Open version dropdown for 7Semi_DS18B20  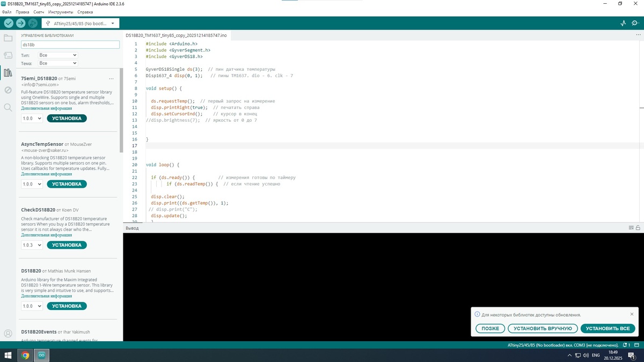(32, 118)
